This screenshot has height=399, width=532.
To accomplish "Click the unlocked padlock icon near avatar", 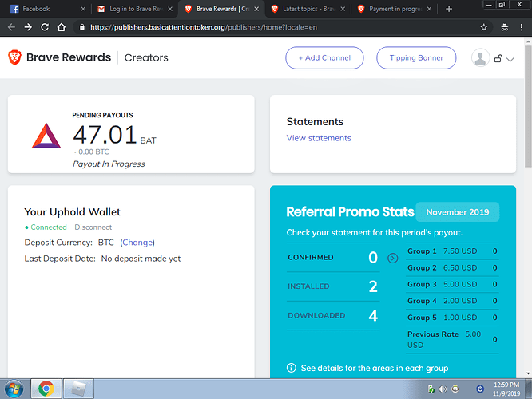I will tap(498, 58).
